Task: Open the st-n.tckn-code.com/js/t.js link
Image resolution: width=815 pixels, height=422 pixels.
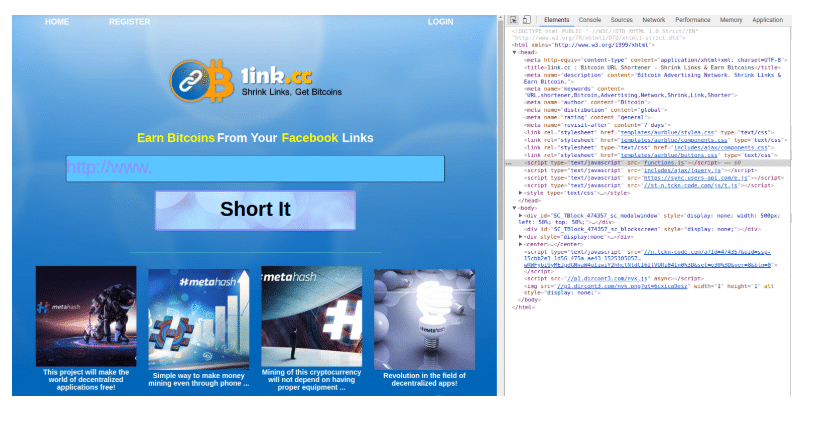Action: point(690,186)
